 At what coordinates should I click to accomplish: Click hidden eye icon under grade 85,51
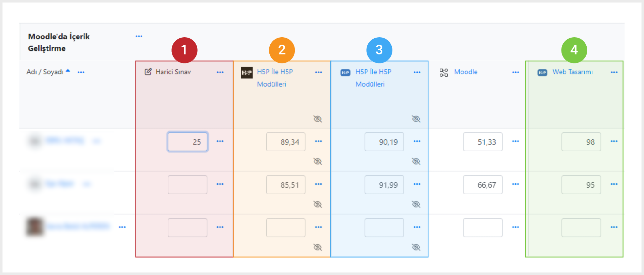[x=317, y=204]
